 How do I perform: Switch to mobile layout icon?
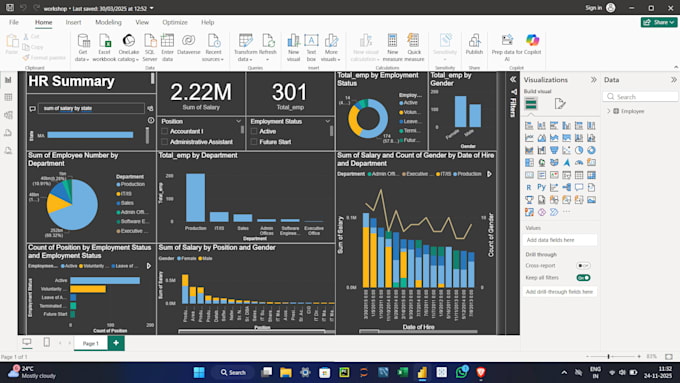click(46, 342)
